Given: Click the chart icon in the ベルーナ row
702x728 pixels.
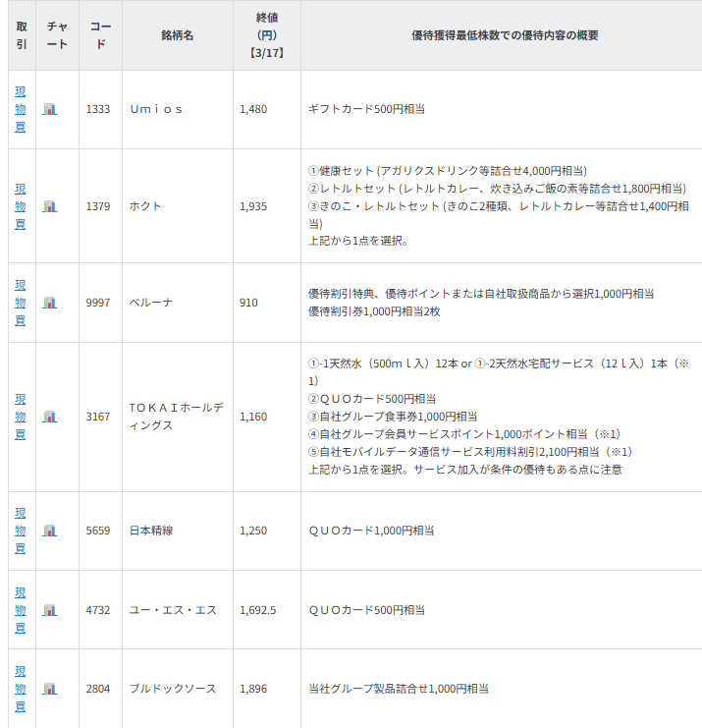Looking at the screenshot, I should click(50, 303).
